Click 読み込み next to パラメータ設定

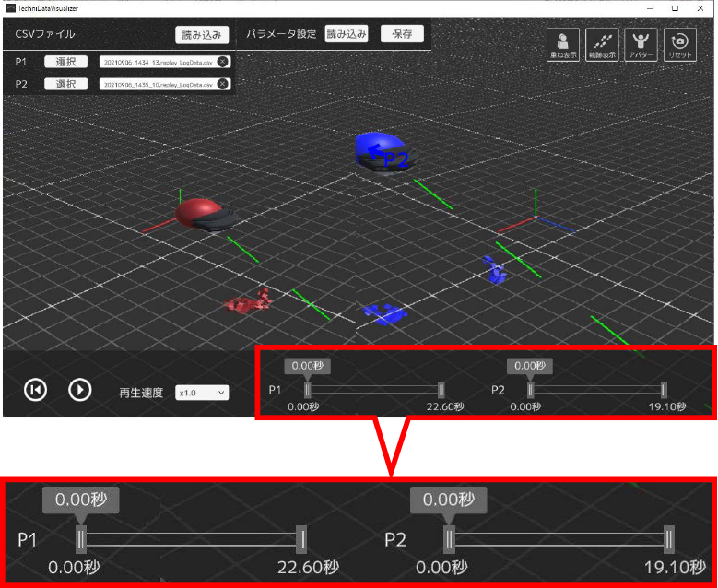[347, 34]
